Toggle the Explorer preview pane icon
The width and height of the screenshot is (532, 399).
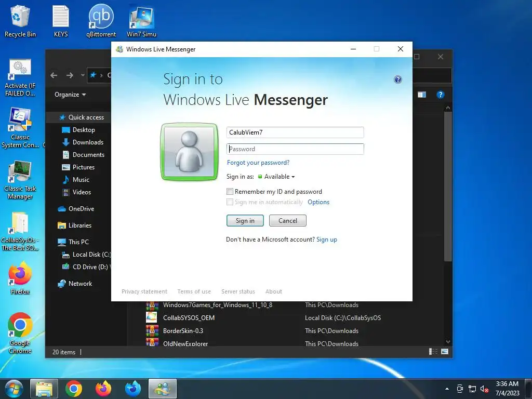tap(422, 95)
